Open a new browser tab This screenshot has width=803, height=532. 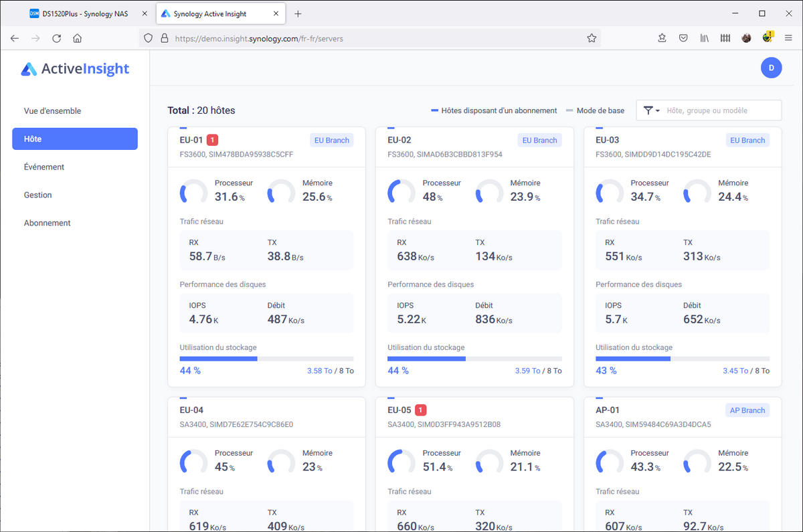[x=298, y=13]
